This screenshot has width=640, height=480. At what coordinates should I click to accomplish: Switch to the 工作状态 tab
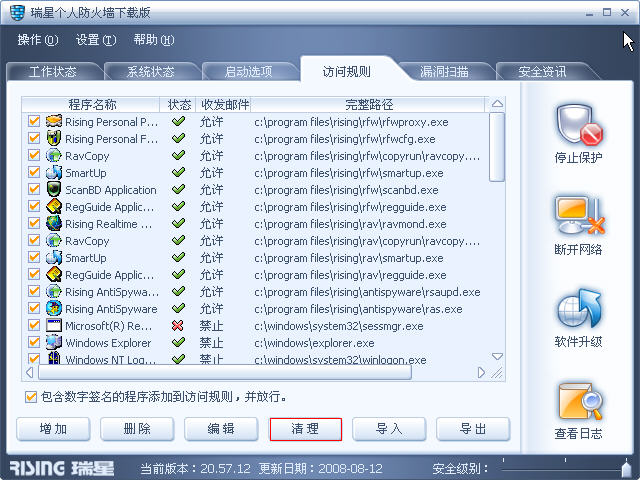pyautogui.click(x=53, y=72)
